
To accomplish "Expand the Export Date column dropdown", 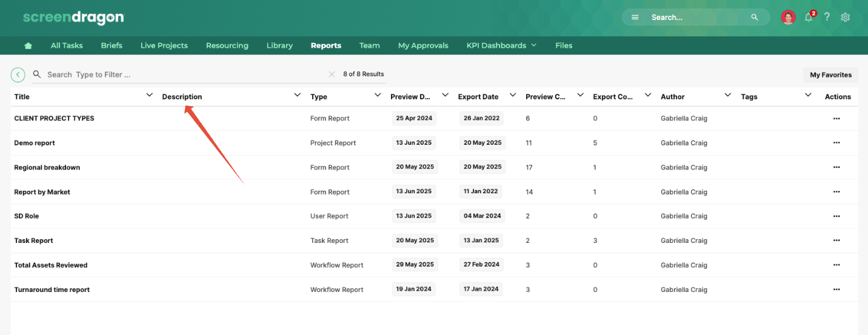I will pyautogui.click(x=513, y=95).
